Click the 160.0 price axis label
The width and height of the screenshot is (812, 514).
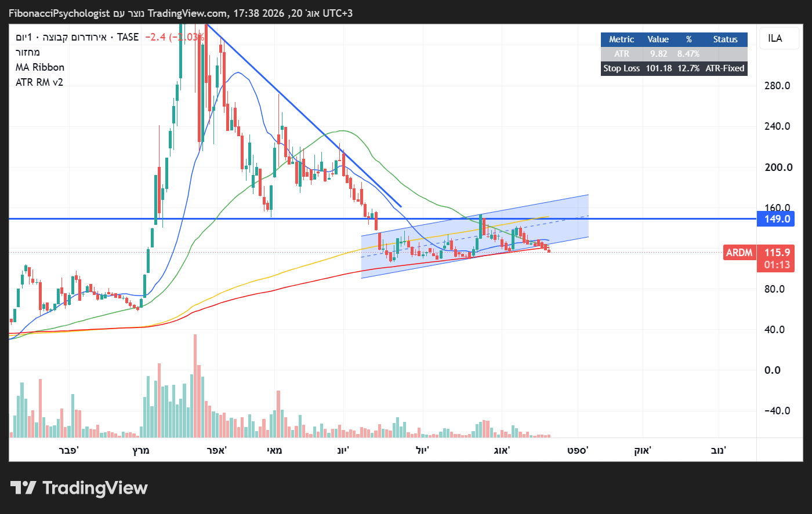[777, 207]
